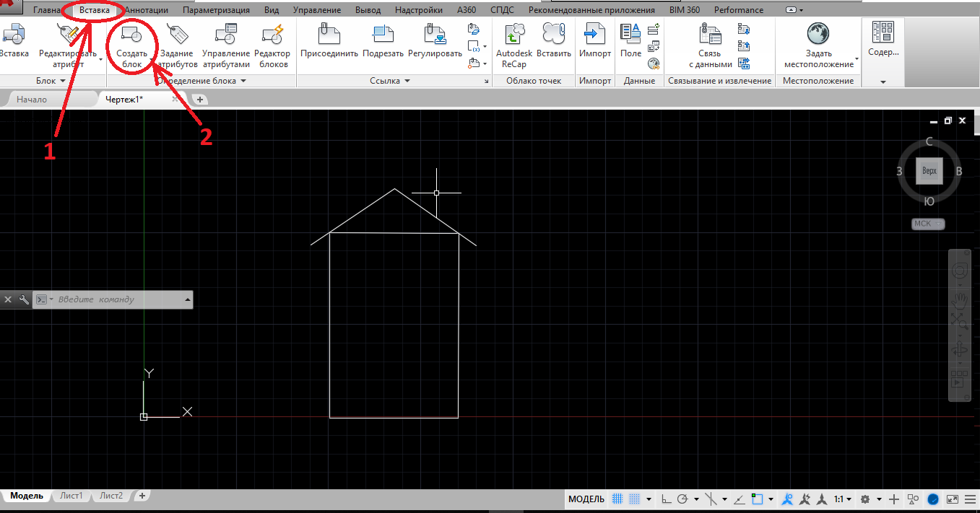Launch Редактор блоков

[273, 46]
